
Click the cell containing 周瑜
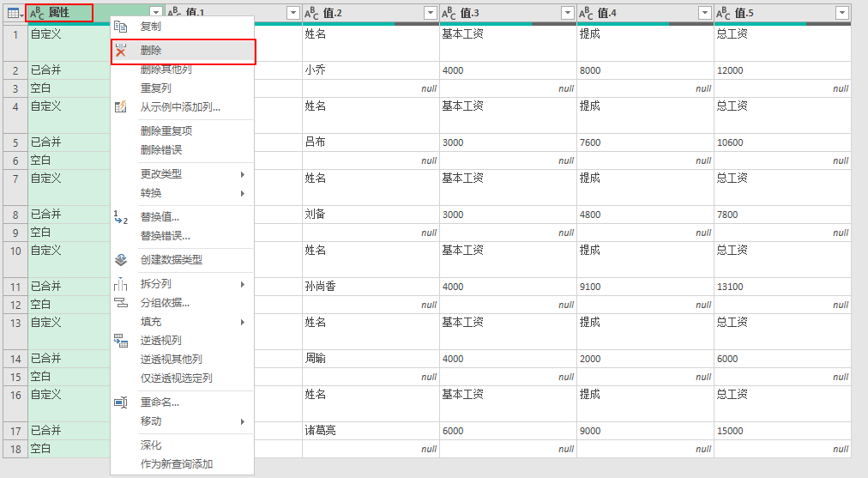pos(371,359)
